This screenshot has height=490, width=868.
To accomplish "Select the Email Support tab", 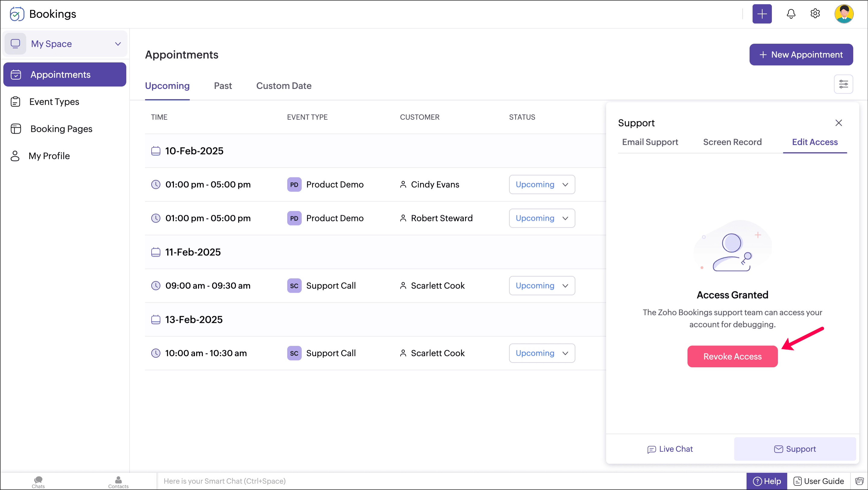I will [650, 142].
